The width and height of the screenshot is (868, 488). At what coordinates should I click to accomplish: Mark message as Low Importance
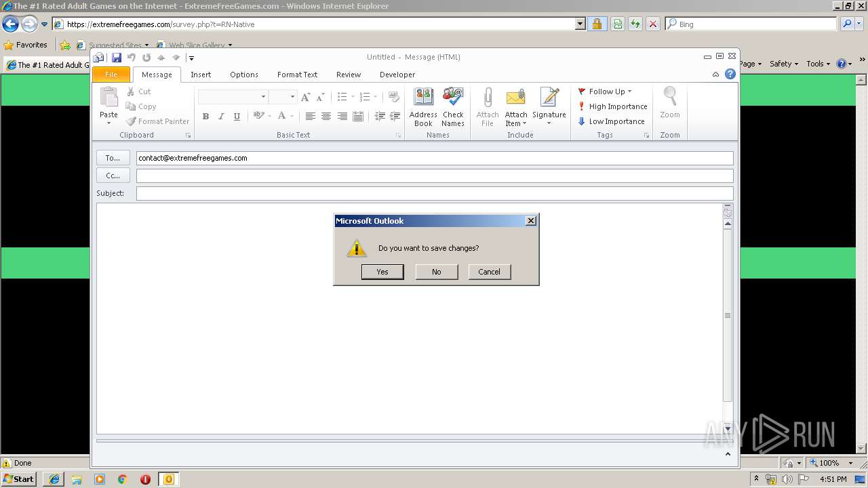[x=611, y=121]
